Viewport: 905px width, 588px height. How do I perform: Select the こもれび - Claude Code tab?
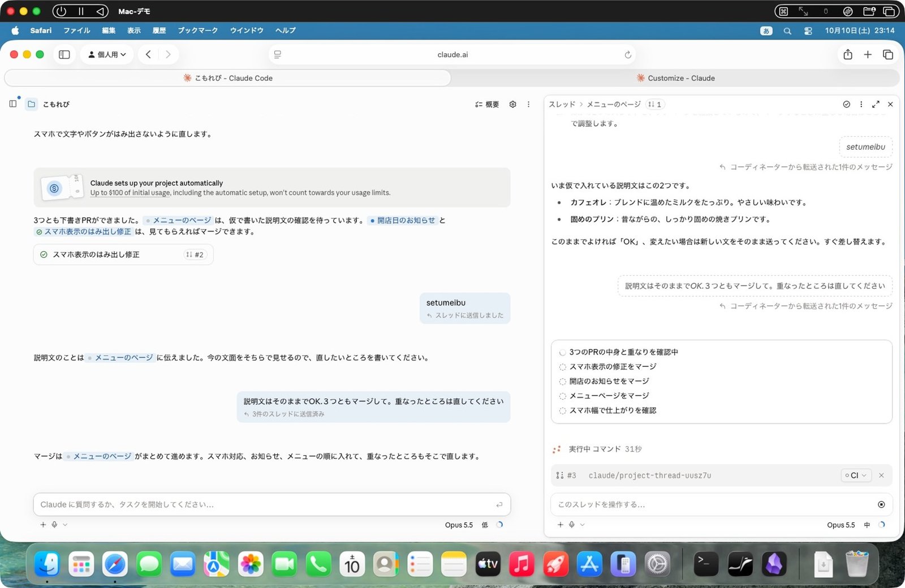click(227, 78)
